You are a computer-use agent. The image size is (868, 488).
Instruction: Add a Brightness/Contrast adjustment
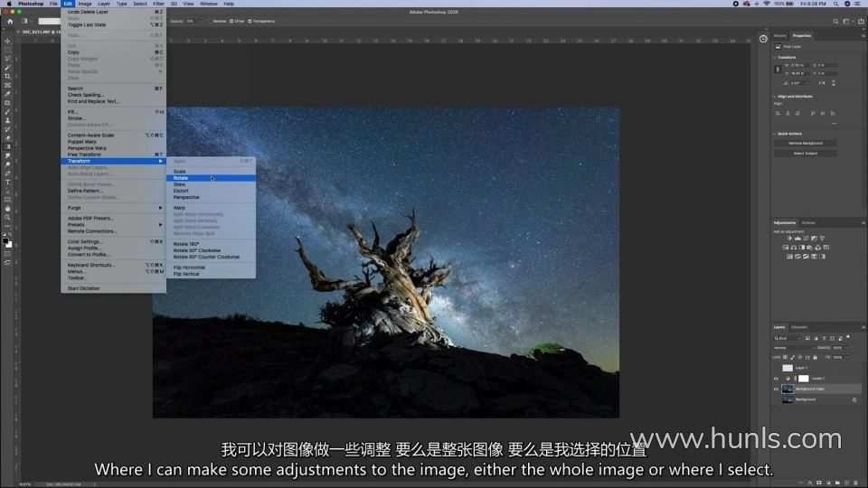tap(789, 239)
